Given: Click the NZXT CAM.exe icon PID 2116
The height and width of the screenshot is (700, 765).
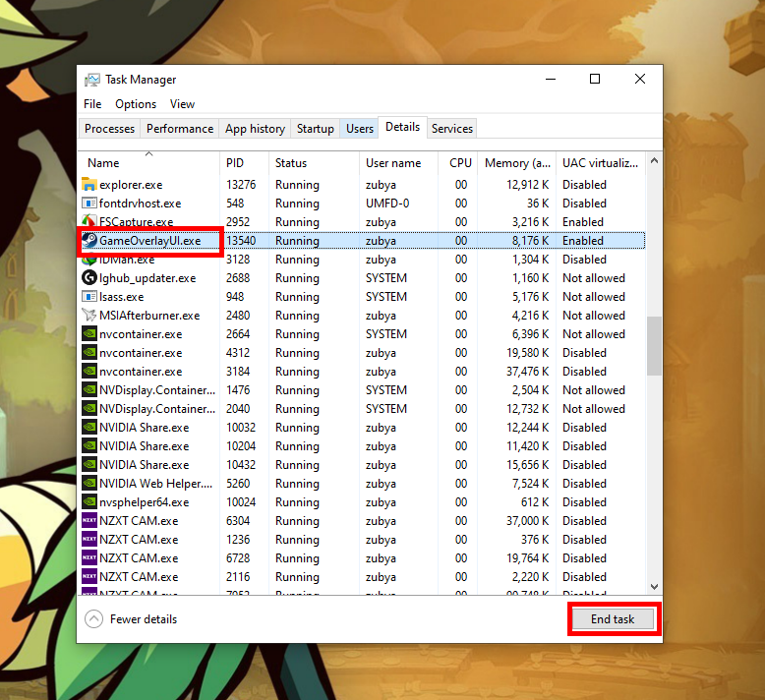Looking at the screenshot, I should click(x=89, y=576).
